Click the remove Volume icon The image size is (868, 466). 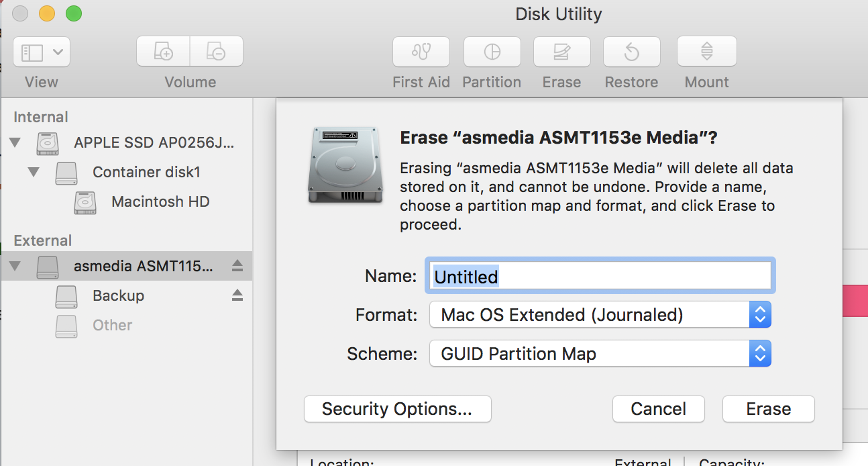click(x=216, y=52)
